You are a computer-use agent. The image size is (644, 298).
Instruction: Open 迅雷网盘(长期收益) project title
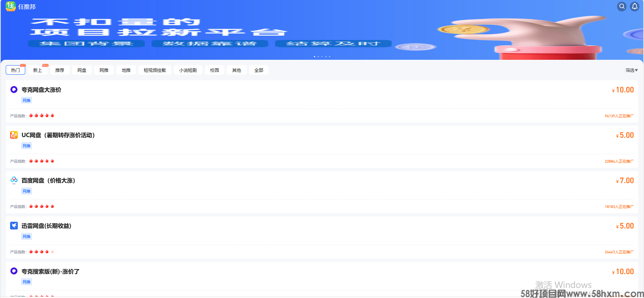[x=46, y=226]
